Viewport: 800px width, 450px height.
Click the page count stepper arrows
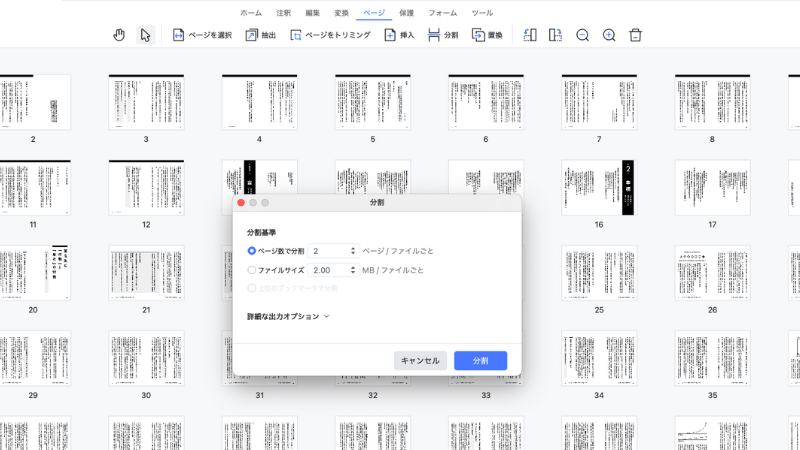click(x=353, y=251)
